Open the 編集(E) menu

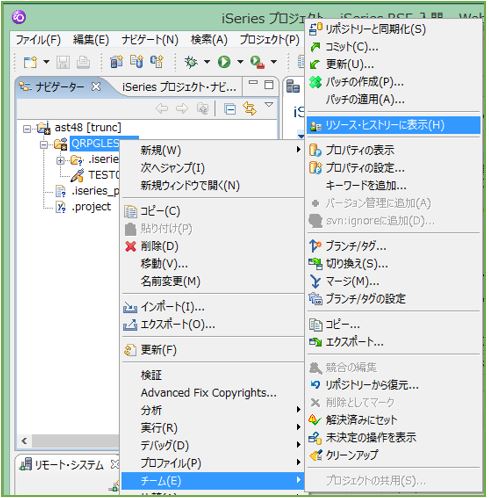[91, 40]
